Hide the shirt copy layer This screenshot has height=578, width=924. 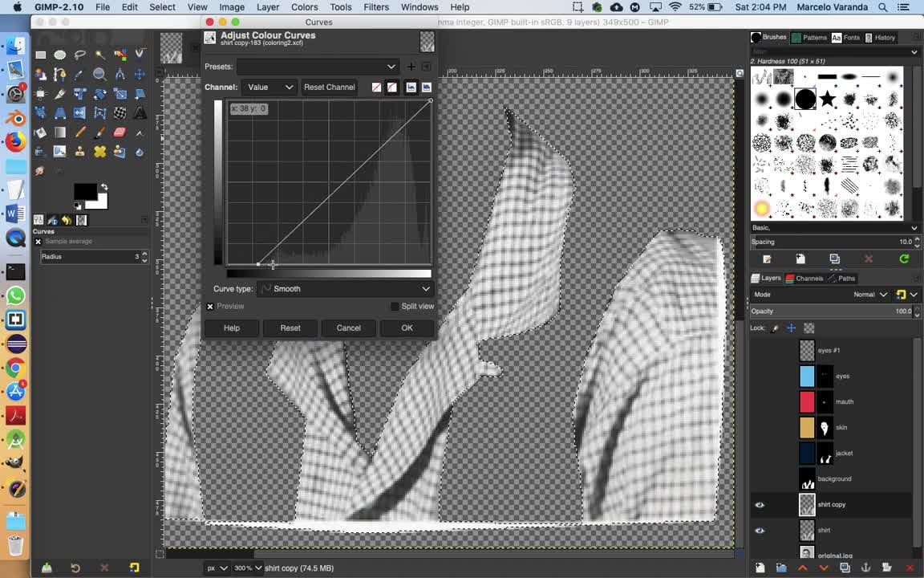759,505
